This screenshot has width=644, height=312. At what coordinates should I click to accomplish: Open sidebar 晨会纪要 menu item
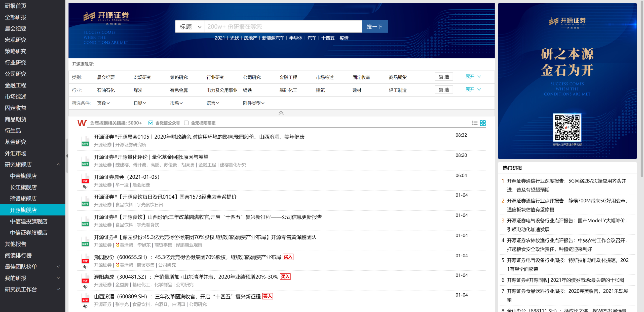click(16, 28)
